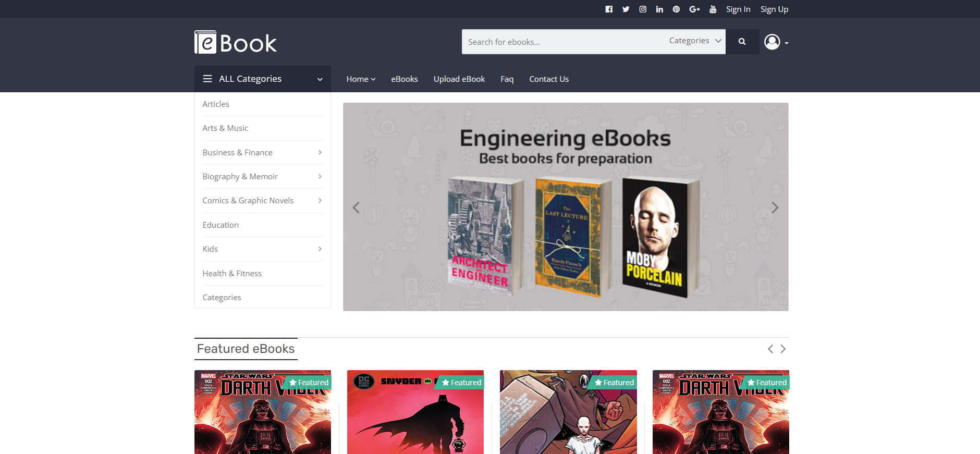980x454 pixels.
Task: Go to previous banner slide
Action: tap(356, 207)
